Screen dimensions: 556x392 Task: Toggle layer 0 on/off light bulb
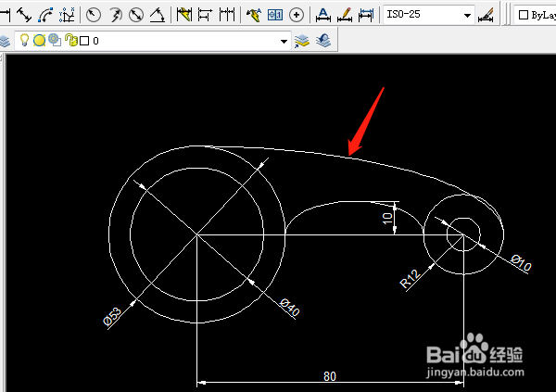coord(24,40)
